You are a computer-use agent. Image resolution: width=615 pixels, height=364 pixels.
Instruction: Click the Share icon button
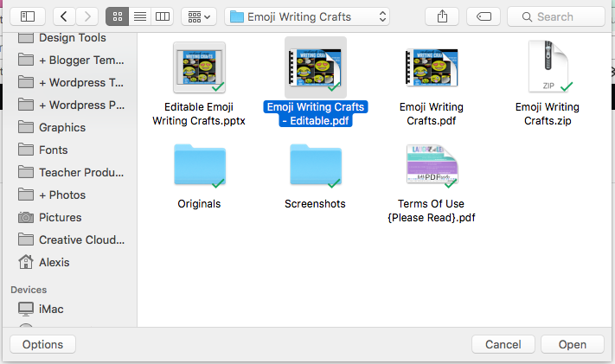pyautogui.click(x=443, y=16)
